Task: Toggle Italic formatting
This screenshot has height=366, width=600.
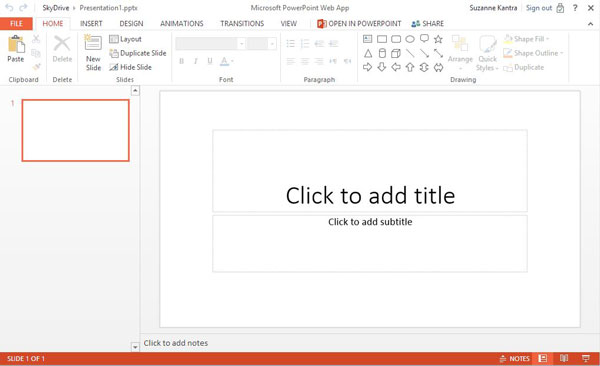Action: (x=196, y=61)
